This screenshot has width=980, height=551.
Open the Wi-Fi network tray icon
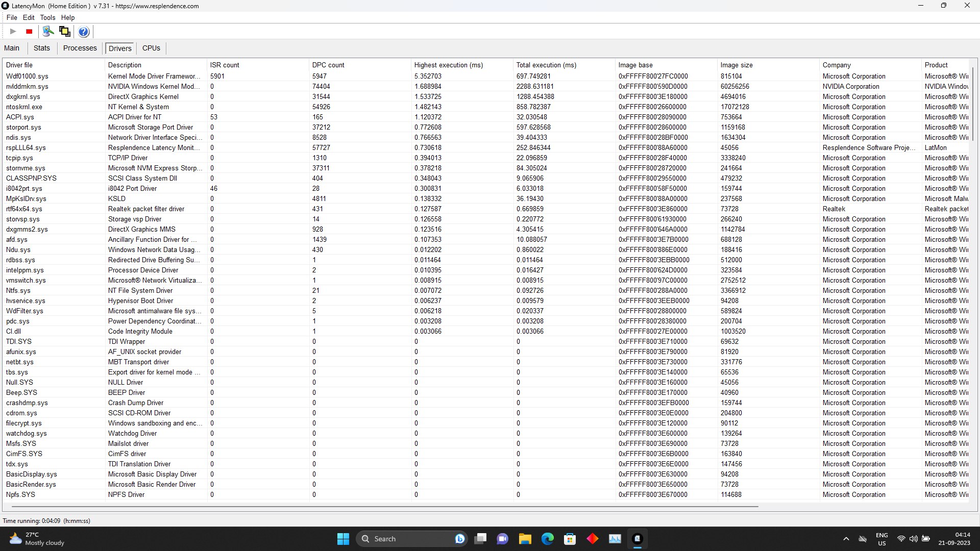(x=901, y=539)
